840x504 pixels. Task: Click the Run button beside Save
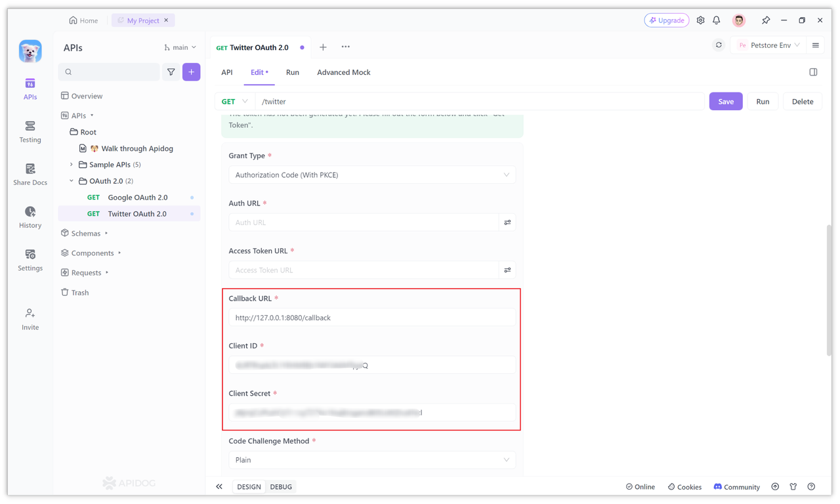click(x=763, y=102)
